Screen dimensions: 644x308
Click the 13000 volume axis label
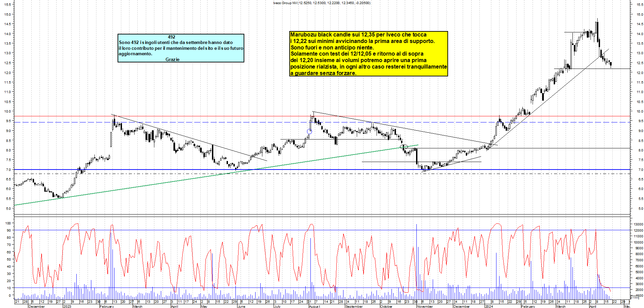[638, 224]
